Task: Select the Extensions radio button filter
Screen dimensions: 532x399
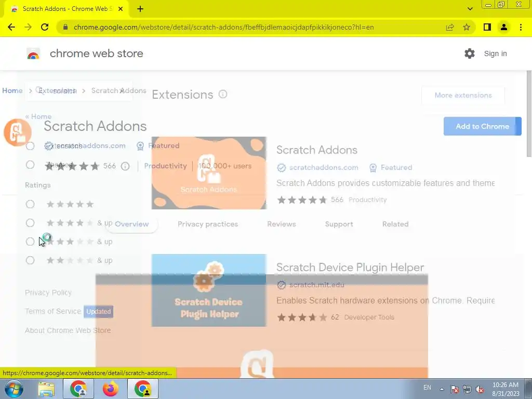Action: (30, 146)
